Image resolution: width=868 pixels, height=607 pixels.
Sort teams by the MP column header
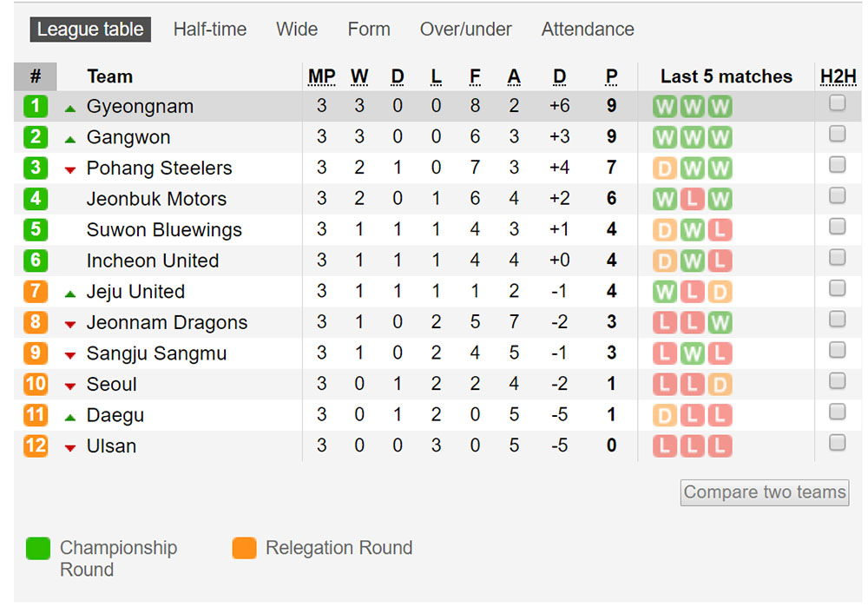pyautogui.click(x=321, y=76)
